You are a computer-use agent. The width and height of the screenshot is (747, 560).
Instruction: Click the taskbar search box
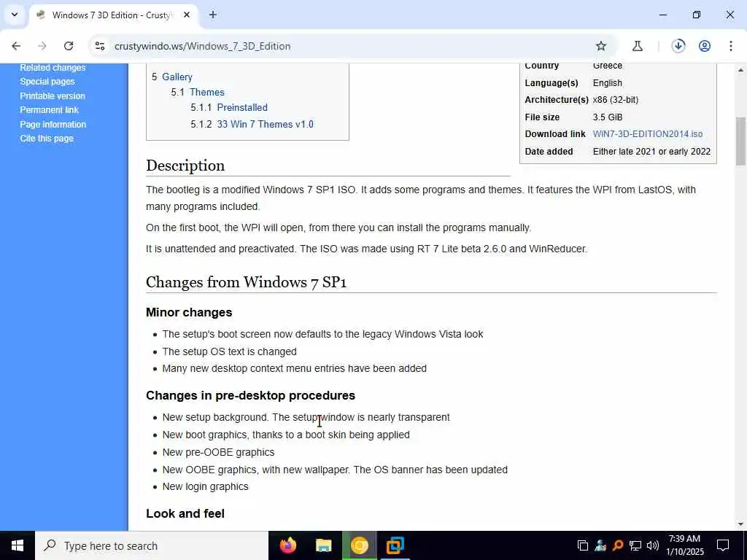click(152, 545)
